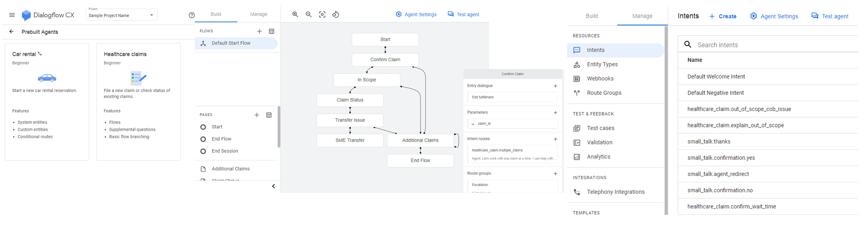Click Test agent in Intents header
This screenshot has height=234, width=868.
click(x=830, y=16)
